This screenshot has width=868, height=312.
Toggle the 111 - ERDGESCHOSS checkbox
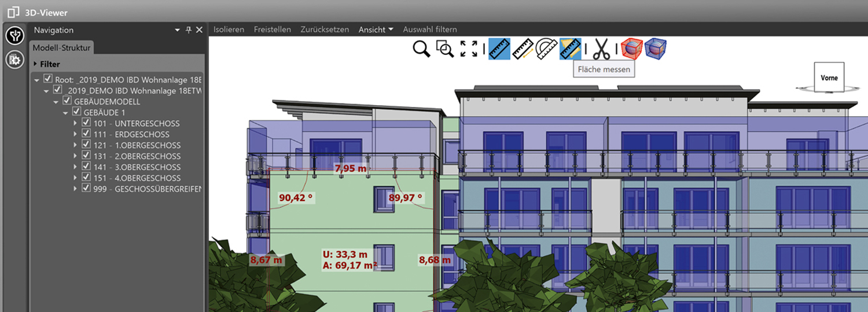coord(86,134)
